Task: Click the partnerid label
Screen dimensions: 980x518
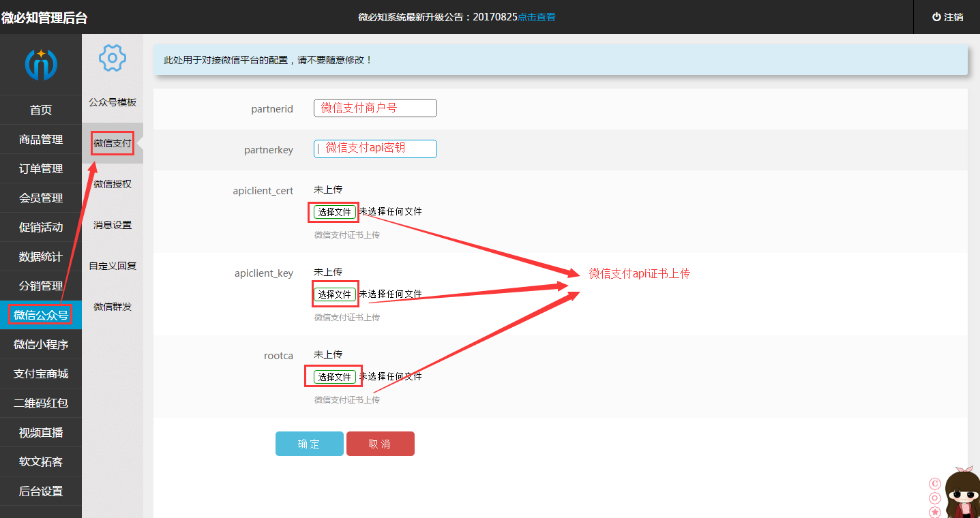Action: (x=272, y=109)
